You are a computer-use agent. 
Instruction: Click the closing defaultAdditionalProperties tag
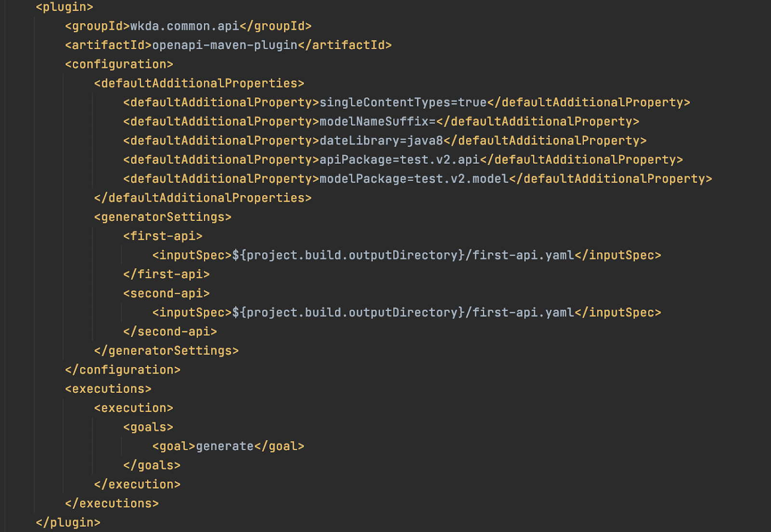coord(202,198)
